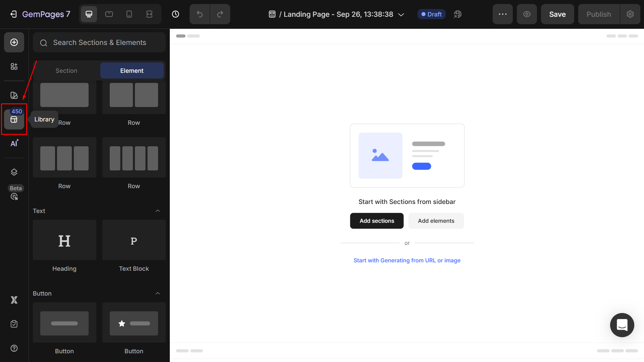Expand the Landing Page title dropdown
The height and width of the screenshot is (362, 644).
point(401,14)
